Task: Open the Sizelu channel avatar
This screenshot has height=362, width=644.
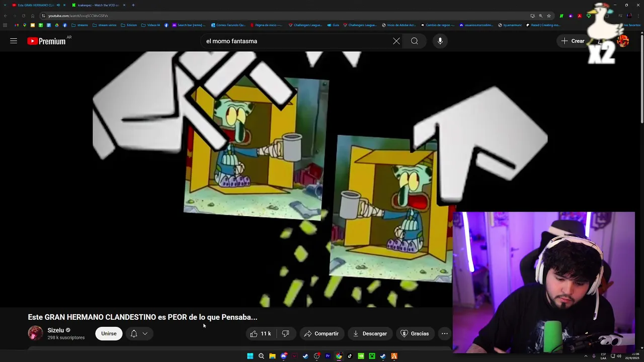Action: coord(35,333)
